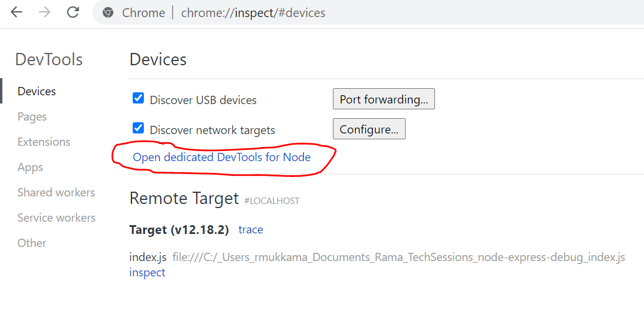Toggle Discover network targets checkbox
The image size is (644, 321).
pyautogui.click(x=139, y=128)
